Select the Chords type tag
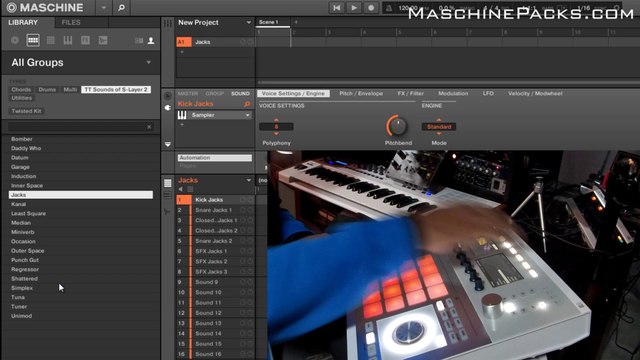Screen dimensions: 640x360 point(21,89)
